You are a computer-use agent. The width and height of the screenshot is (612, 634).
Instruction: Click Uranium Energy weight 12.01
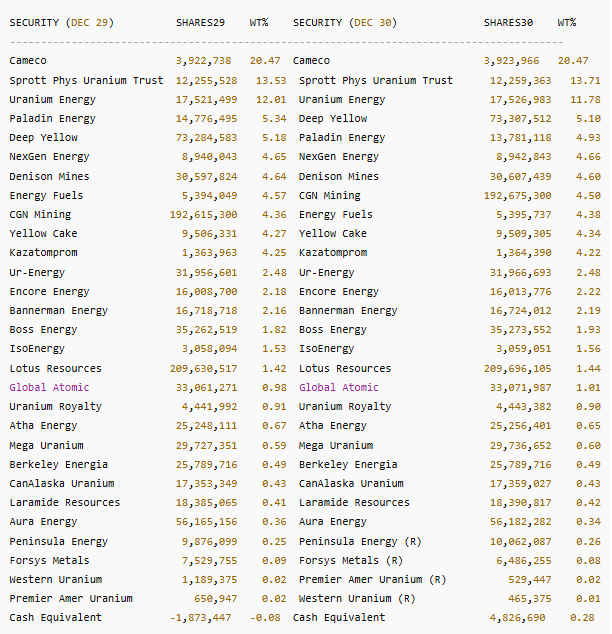pyautogui.click(x=271, y=99)
